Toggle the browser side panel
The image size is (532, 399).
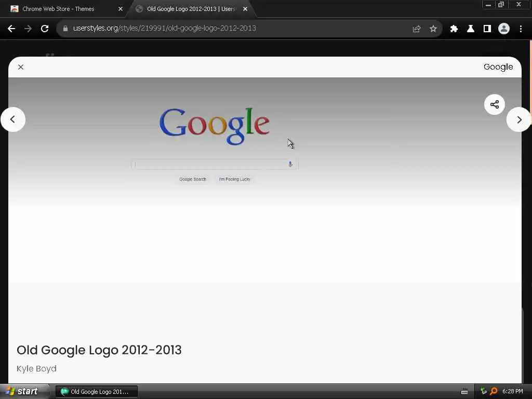pos(487,29)
